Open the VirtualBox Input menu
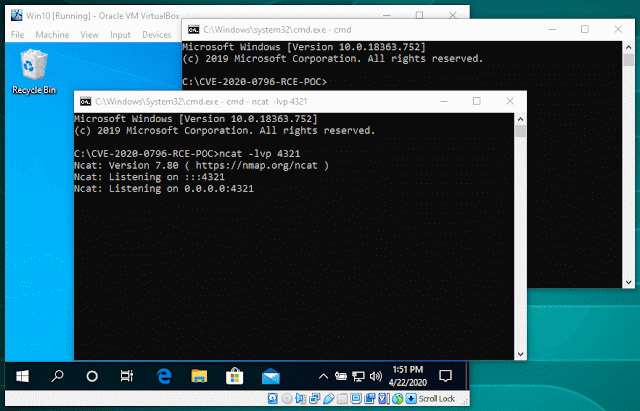Screen dimensions: 640x411 coord(120,35)
